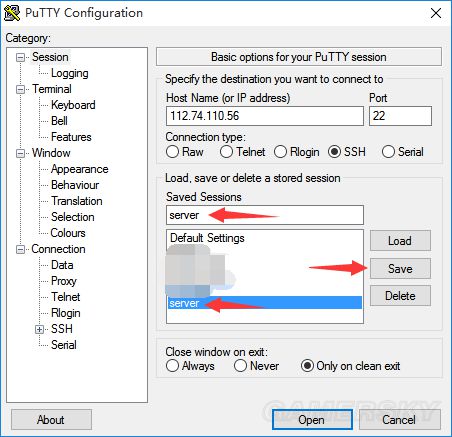Open the Bell category
Screen dimensions: 452x437
click(59, 121)
